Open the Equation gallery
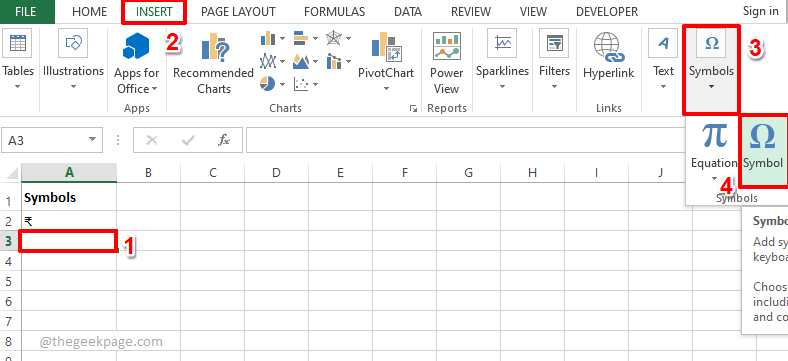Image resolution: width=788 pixels, height=361 pixels. [714, 153]
